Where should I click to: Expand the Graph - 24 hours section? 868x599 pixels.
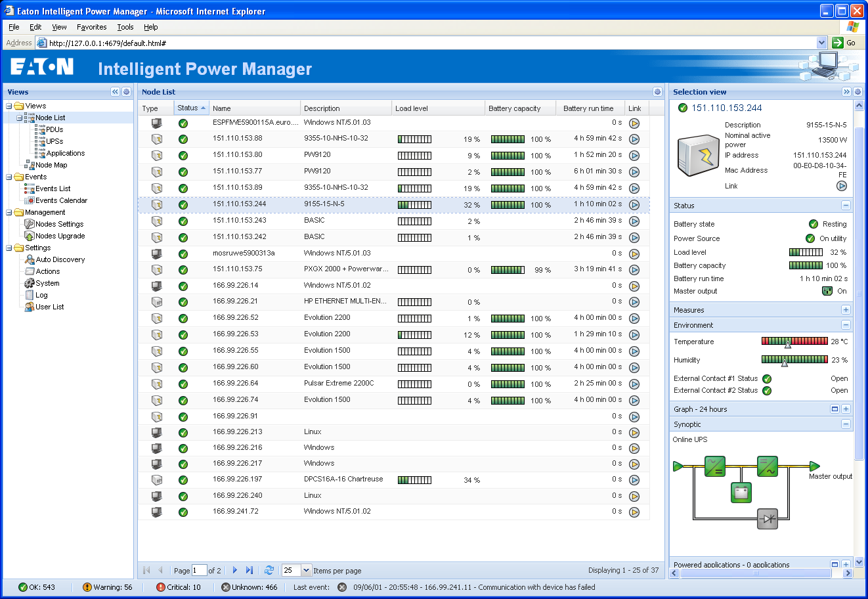point(846,409)
